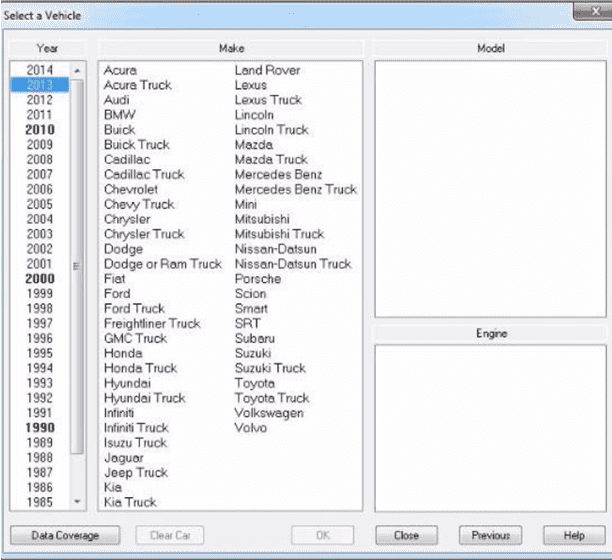Select Mazda as the make

click(253, 144)
